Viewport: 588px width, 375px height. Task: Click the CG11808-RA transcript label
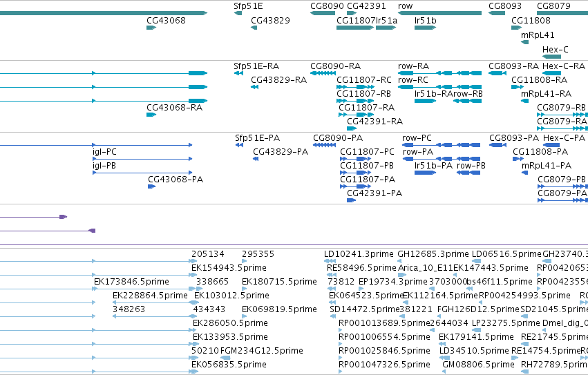[x=539, y=80]
